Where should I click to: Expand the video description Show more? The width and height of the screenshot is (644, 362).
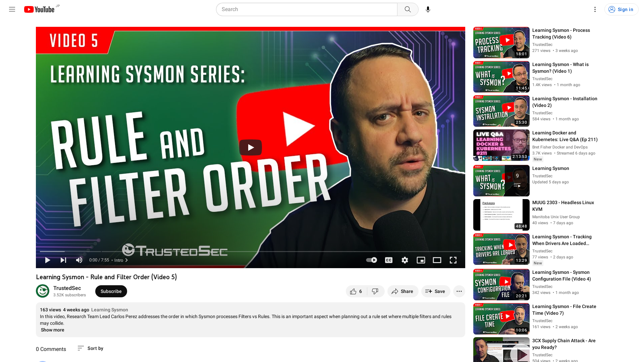(52, 330)
